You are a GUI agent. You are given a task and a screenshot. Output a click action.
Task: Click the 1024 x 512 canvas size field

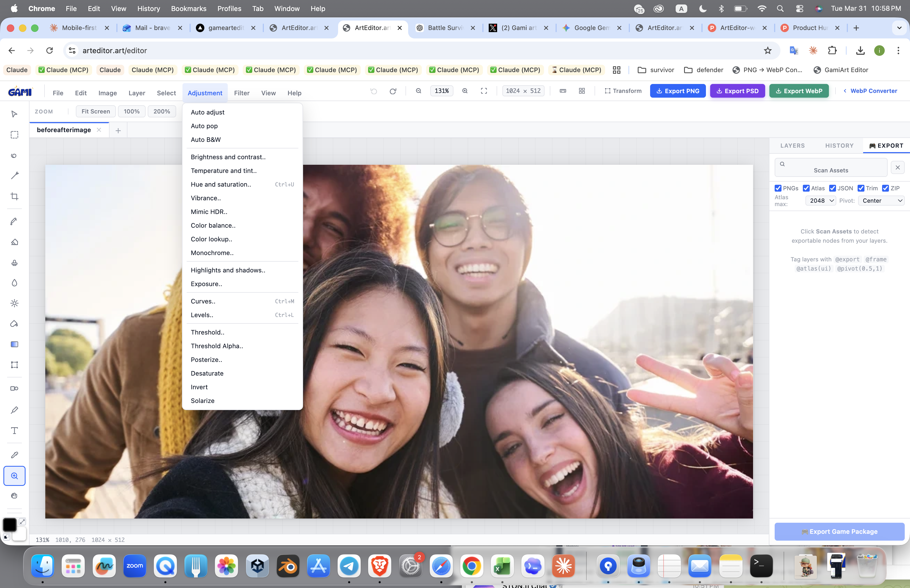(x=523, y=91)
